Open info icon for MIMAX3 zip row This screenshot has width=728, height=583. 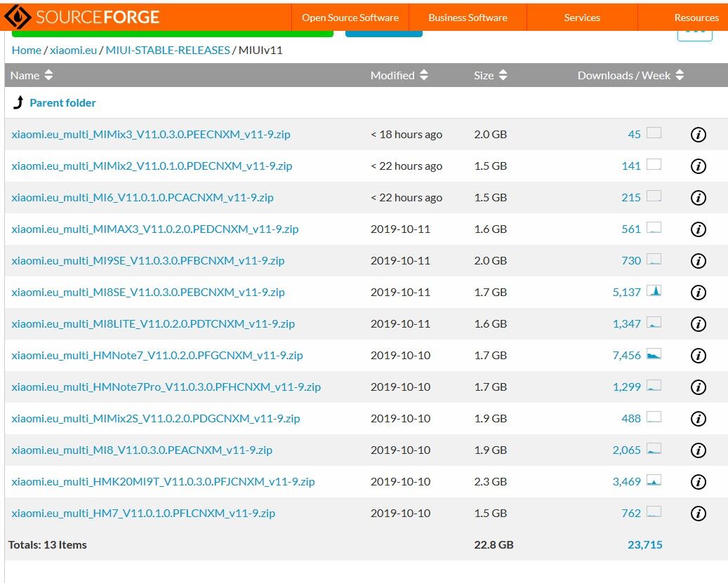699,229
